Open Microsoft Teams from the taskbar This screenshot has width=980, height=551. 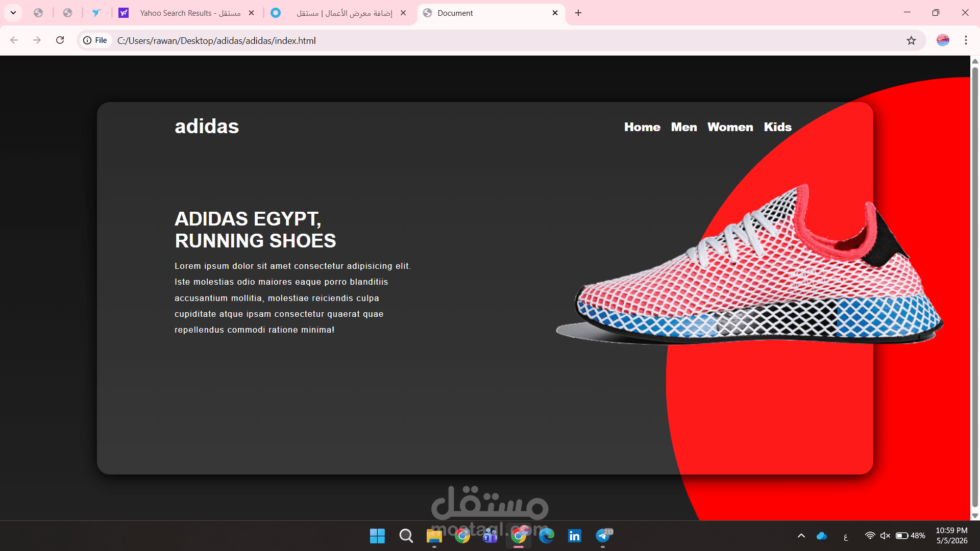(x=490, y=536)
